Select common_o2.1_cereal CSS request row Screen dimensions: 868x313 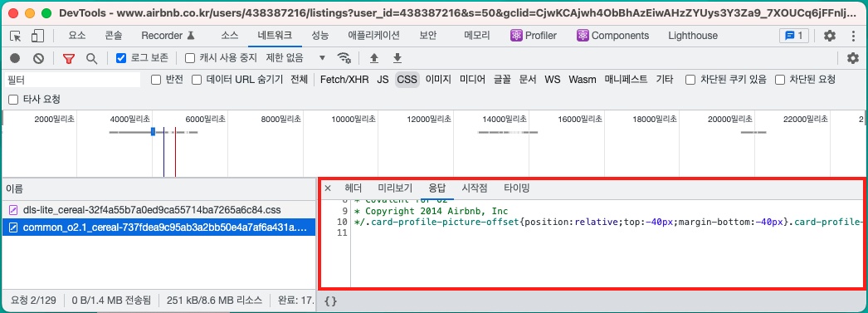[158, 227]
